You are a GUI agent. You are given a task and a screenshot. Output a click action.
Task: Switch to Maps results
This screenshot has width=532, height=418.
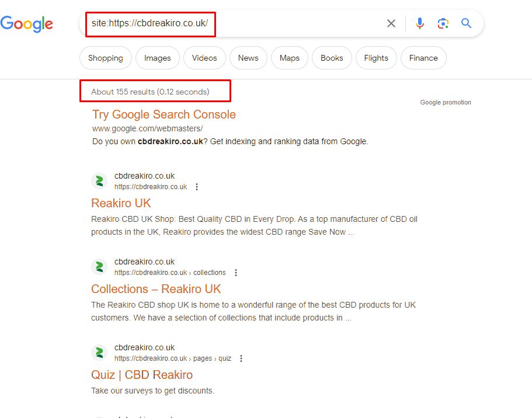point(290,58)
